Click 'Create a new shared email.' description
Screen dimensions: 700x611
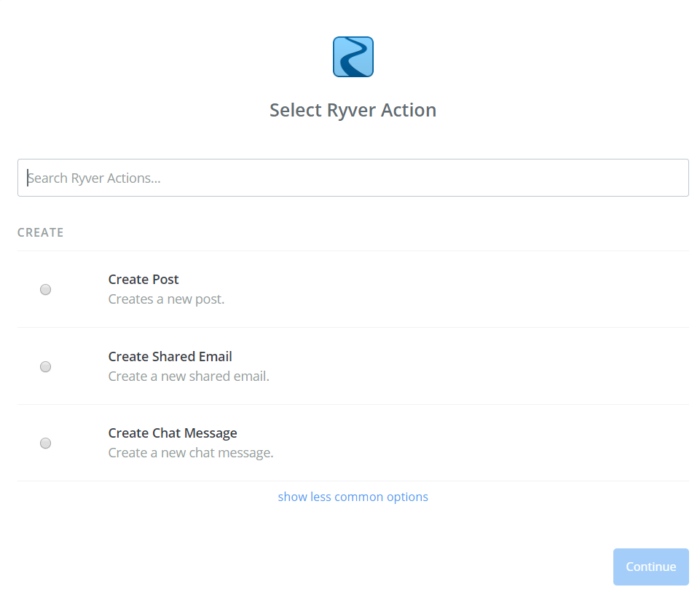(189, 377)
